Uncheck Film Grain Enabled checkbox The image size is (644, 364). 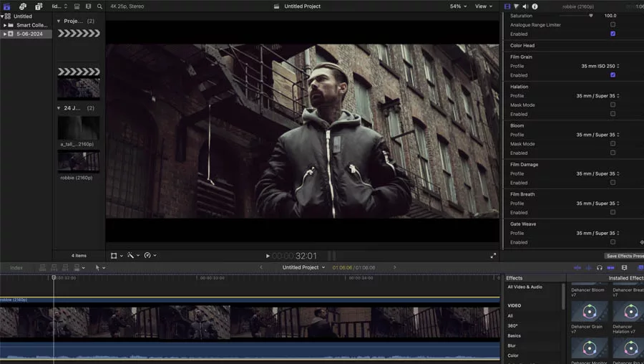613,75
